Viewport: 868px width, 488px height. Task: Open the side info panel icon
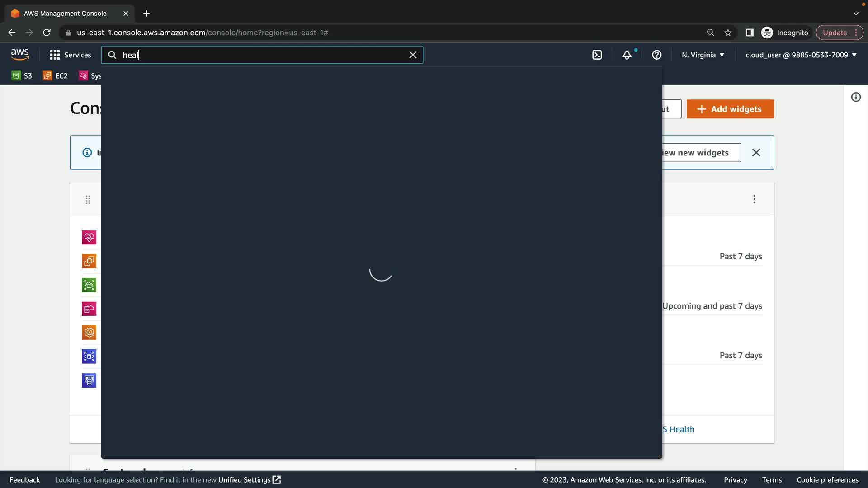[x=856, y=97]
